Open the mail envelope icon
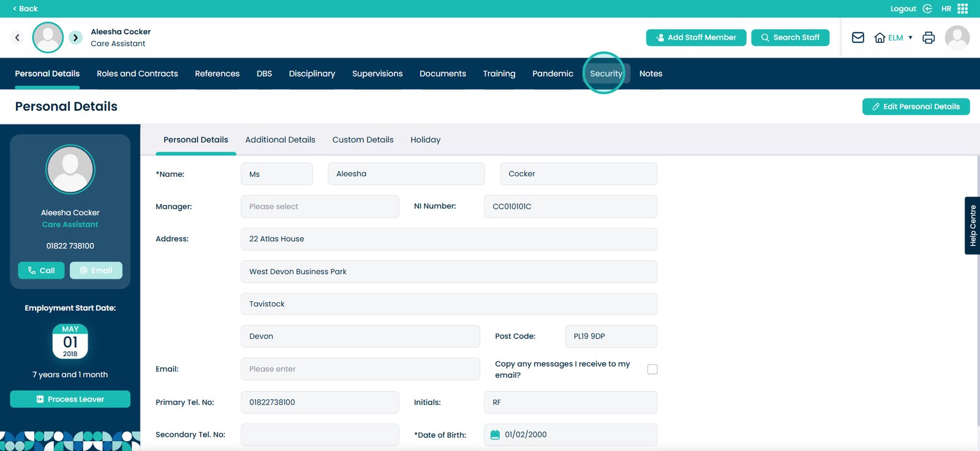Screen dimensions: 980x451 click(858, 37)
